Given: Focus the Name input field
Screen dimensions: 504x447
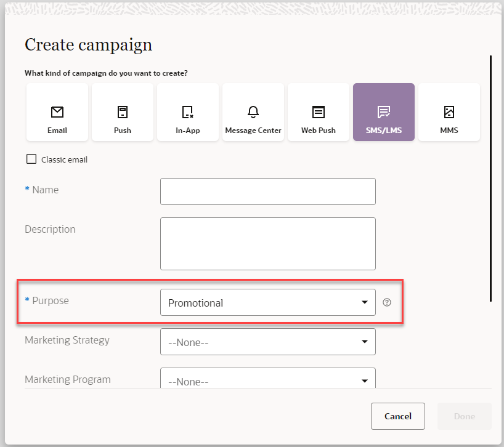Looking at the screenshot, I should (x=267, y=191).
